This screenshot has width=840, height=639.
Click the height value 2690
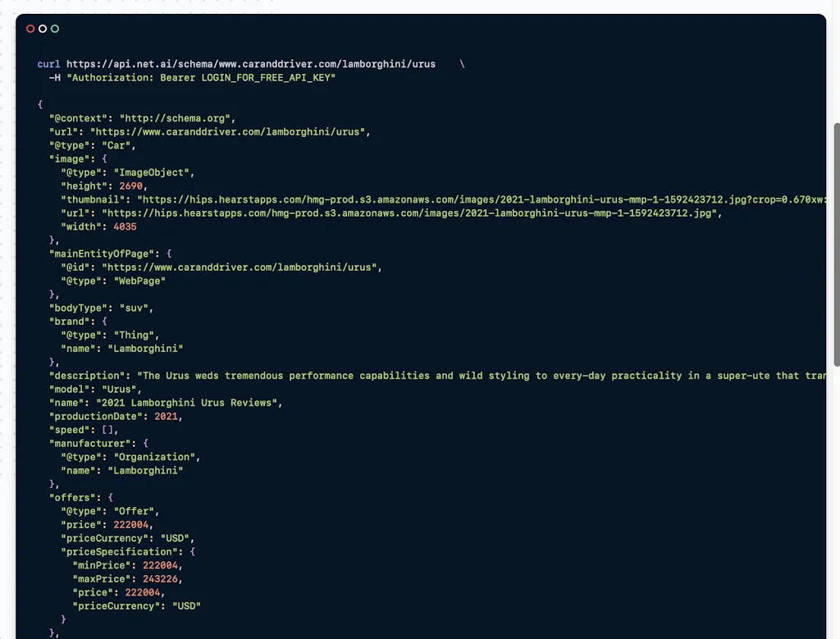[130, 186]
